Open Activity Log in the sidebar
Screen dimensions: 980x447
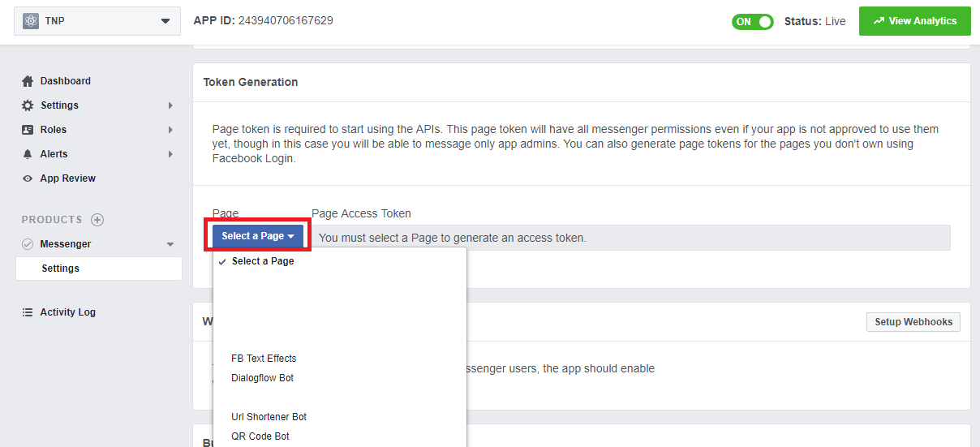tap(68, 312)
